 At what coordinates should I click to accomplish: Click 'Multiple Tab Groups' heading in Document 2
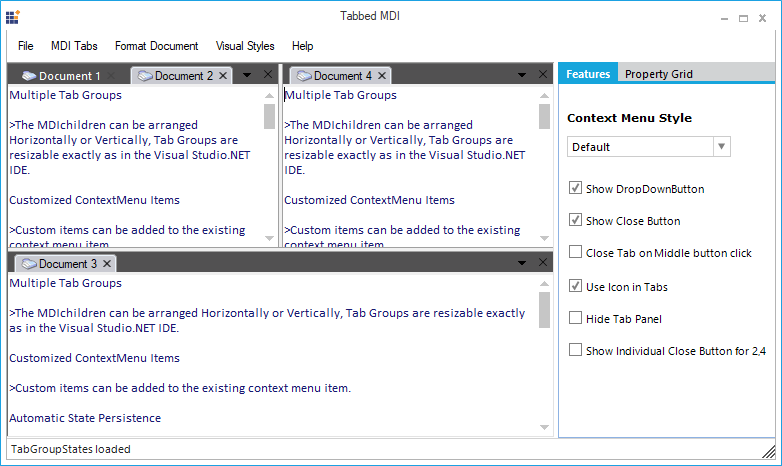[x=65, y=95]
